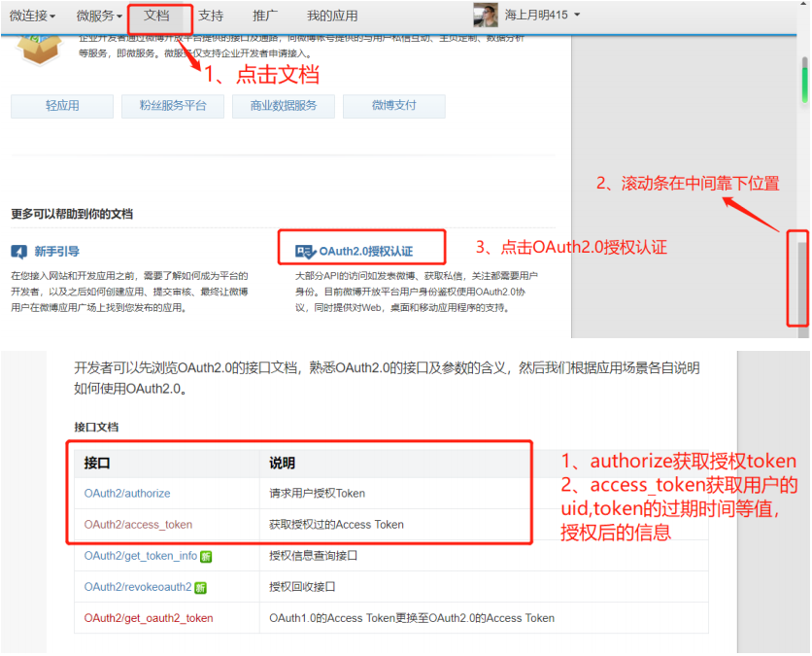The height and width of the screenshot is (656, 812).
Task: Open the OAuth2/authorize interface link
Action: 127,494
